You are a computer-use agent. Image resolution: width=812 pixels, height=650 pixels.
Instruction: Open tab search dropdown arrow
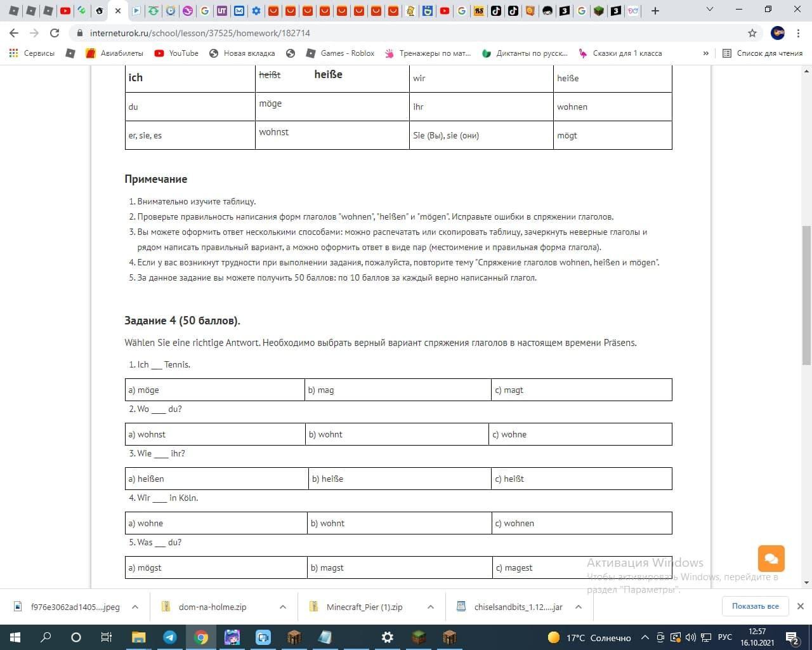(x=710, y=10)
